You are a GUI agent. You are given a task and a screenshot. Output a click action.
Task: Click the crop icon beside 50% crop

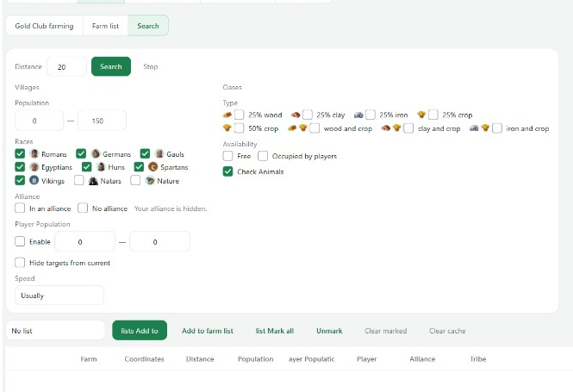point(227,128)
